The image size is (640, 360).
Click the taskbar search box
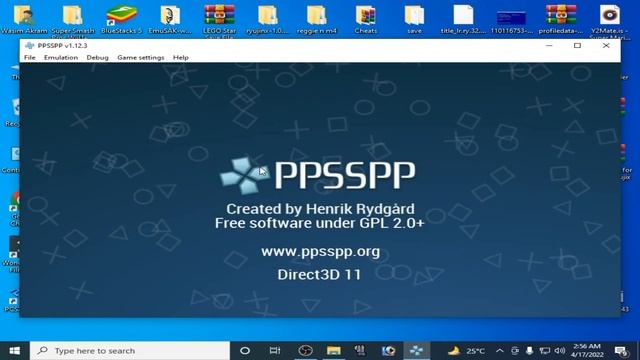(130, 351)
